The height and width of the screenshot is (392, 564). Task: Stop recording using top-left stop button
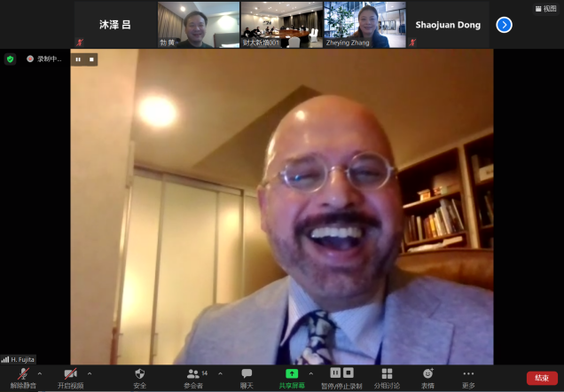[x=90, y=59]
